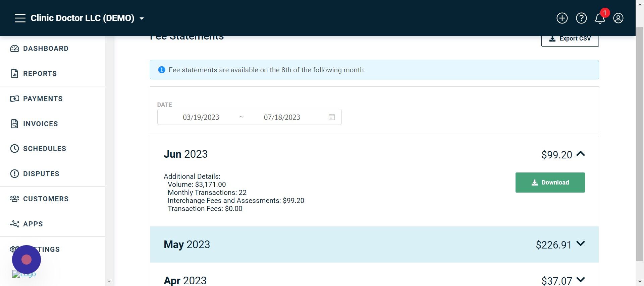The width and height of the screenshot is (644, 286).
Task: Click the $99.20 total for June
Action: (x=557, y=155)
